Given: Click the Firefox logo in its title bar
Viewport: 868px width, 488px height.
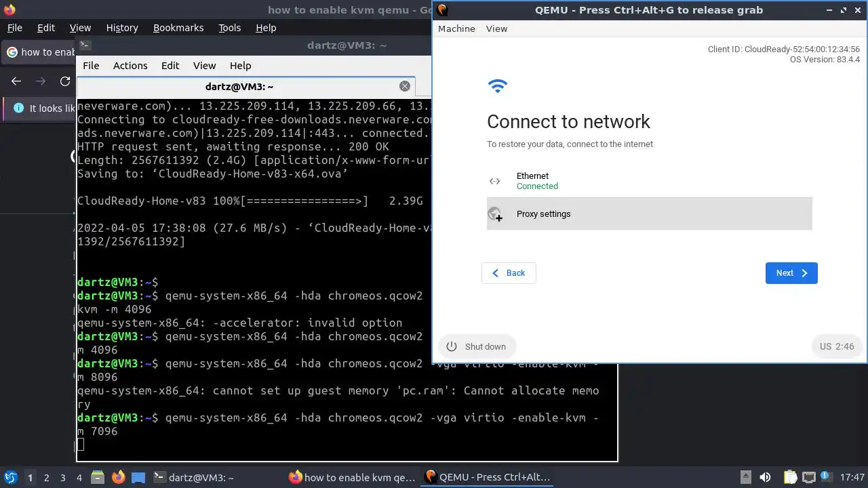Looking at the screenshot, I should coord(9,9).
